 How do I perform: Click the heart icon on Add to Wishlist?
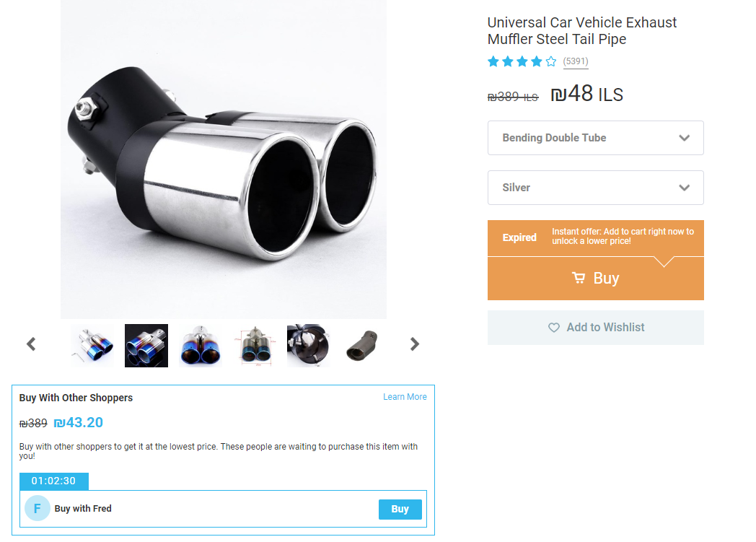pyautogui.click(x=554, y=328)
